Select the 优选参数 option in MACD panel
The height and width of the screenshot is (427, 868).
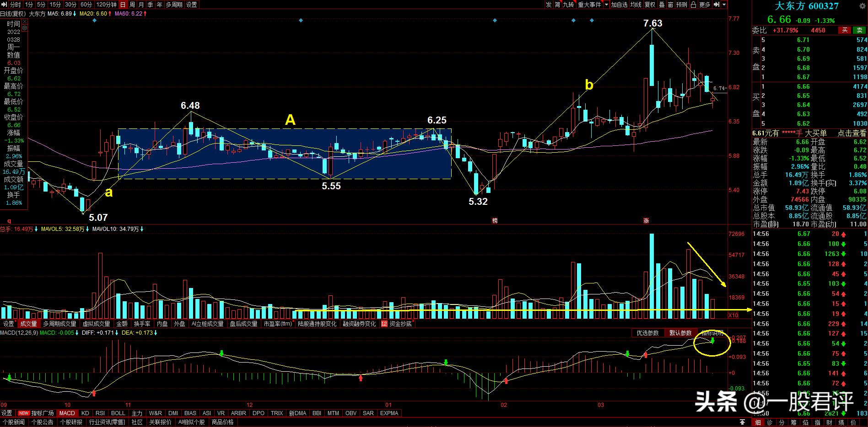point(647,333)
